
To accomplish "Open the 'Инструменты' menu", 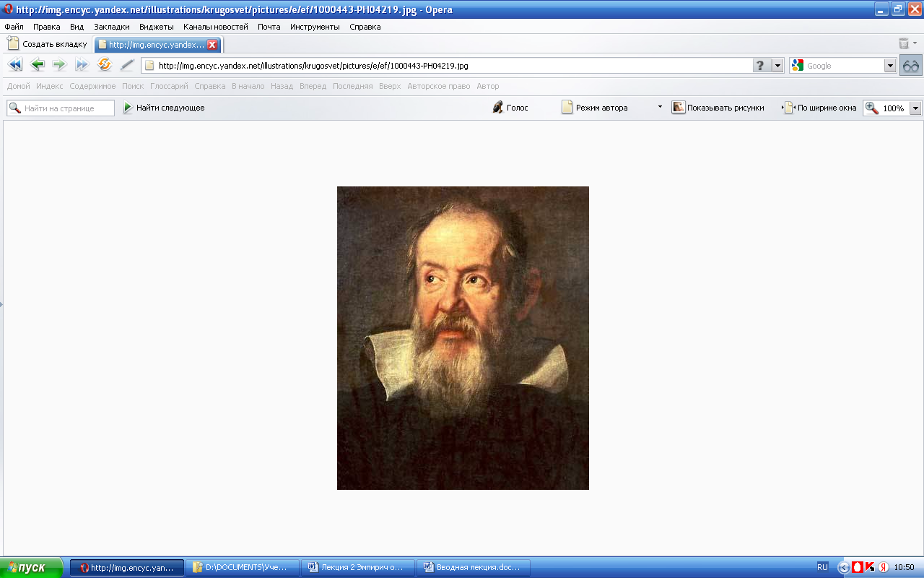I will point(315,27).
